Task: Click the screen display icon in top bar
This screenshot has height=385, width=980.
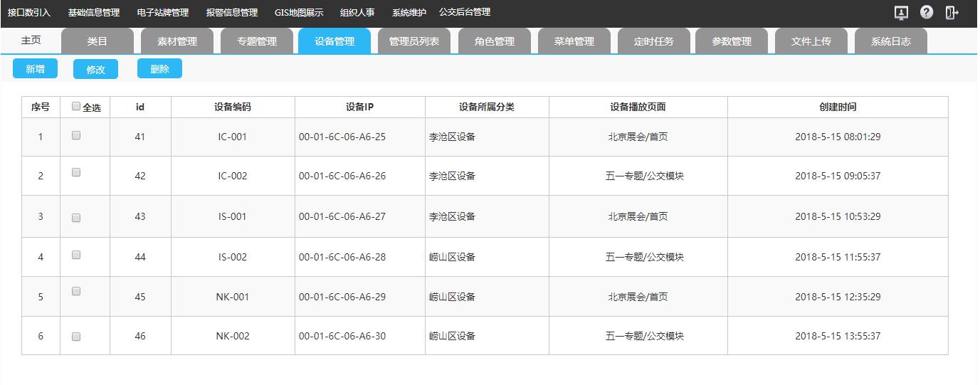Action: pos(901,13)
